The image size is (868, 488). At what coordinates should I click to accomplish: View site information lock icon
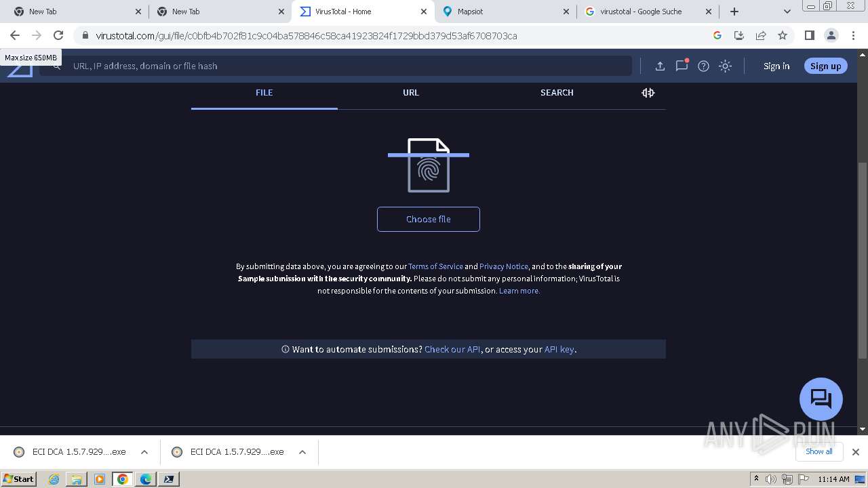point(85,35)
